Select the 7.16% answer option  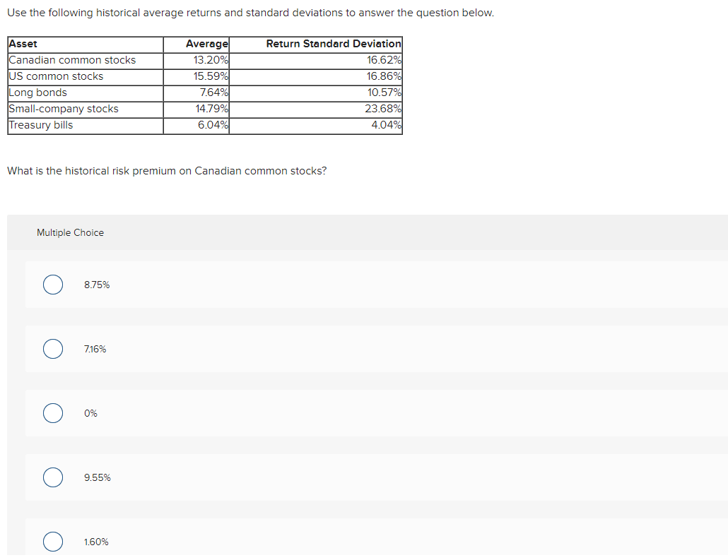[52, 349]
